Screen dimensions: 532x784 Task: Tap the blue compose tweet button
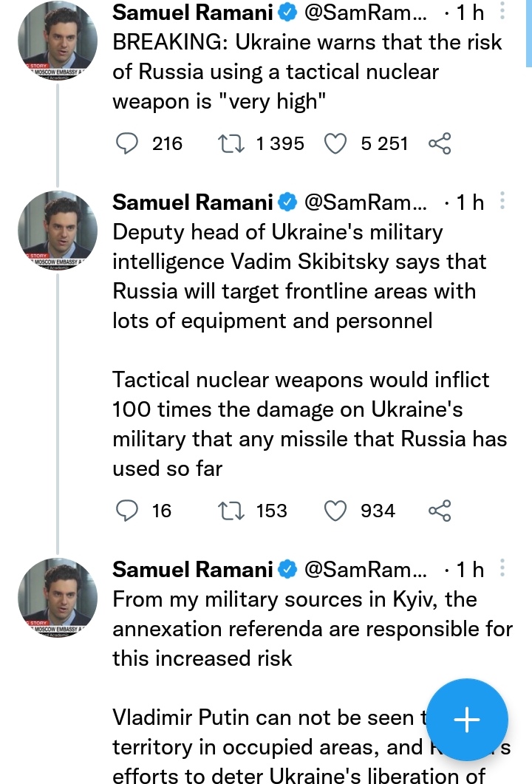click(x=467, y=720)
